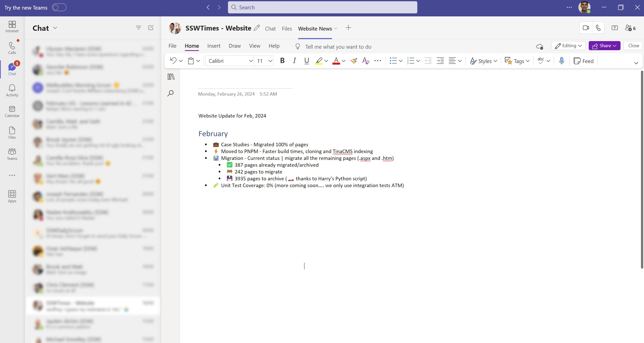Click the new chat compose icon
The width and height of the screenshot is (644, 343).
tap(151, 28)
